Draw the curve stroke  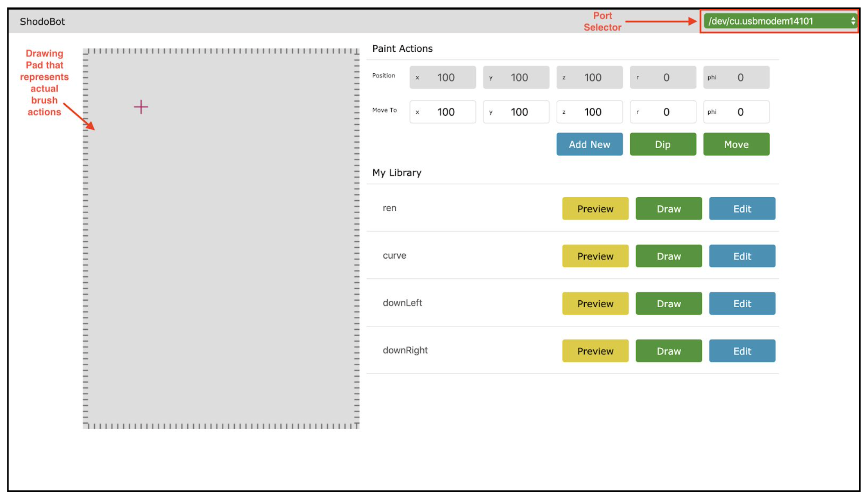(x=668, y=256)
